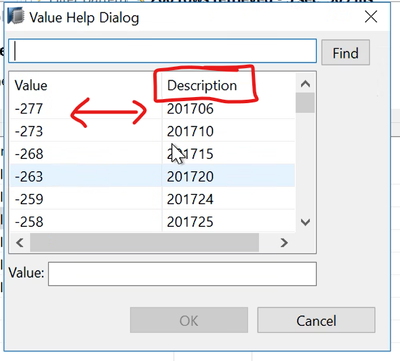Click the Value Help Dialog title icon

tap(16, 17)
